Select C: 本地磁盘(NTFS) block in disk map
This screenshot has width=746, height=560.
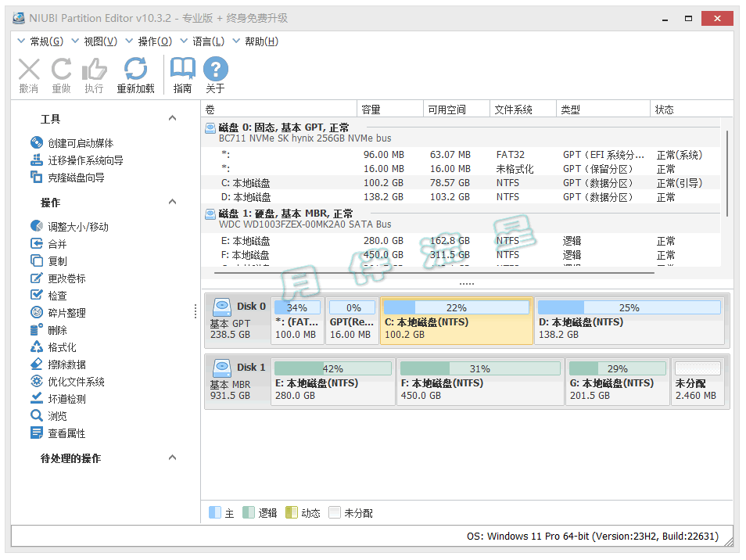point(456,321)
